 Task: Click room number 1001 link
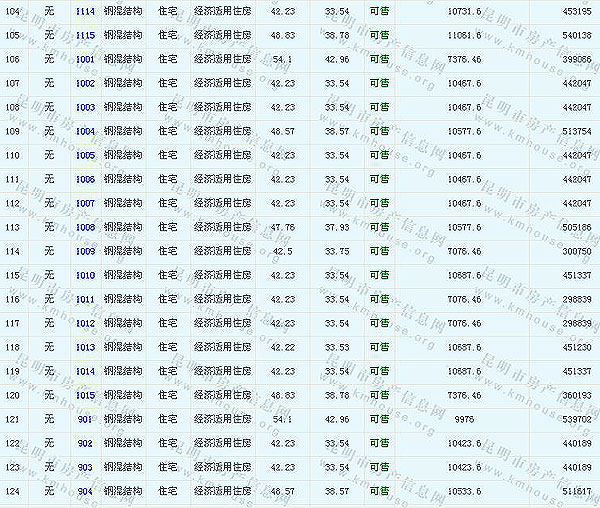pyautogui.click(x=85, y=59)
